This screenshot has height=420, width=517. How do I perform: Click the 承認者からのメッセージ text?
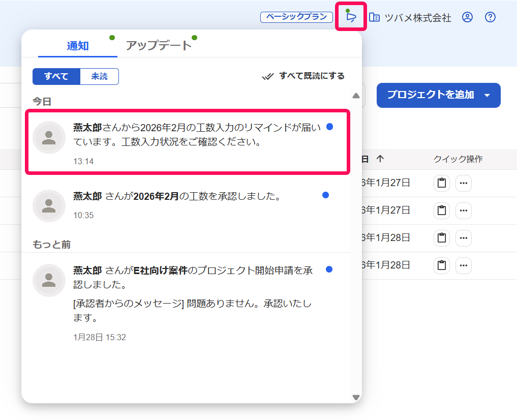(x=129, y=304)
